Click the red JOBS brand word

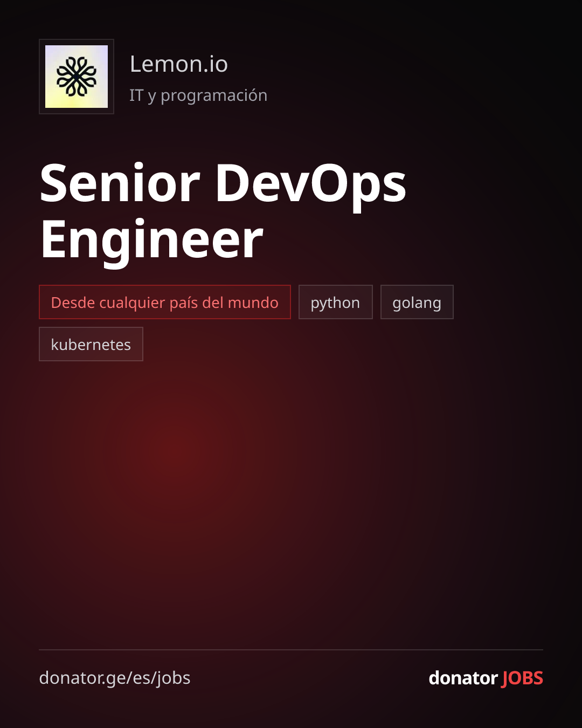tap(522, 678)
